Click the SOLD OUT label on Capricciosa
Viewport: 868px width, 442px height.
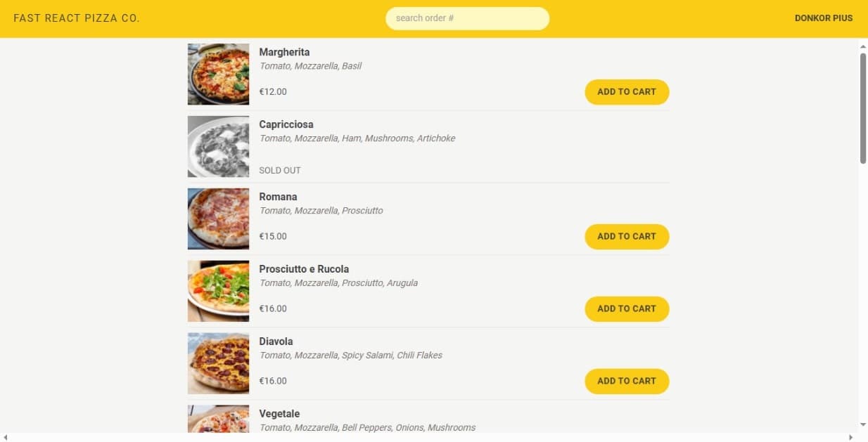pos(279,170)
